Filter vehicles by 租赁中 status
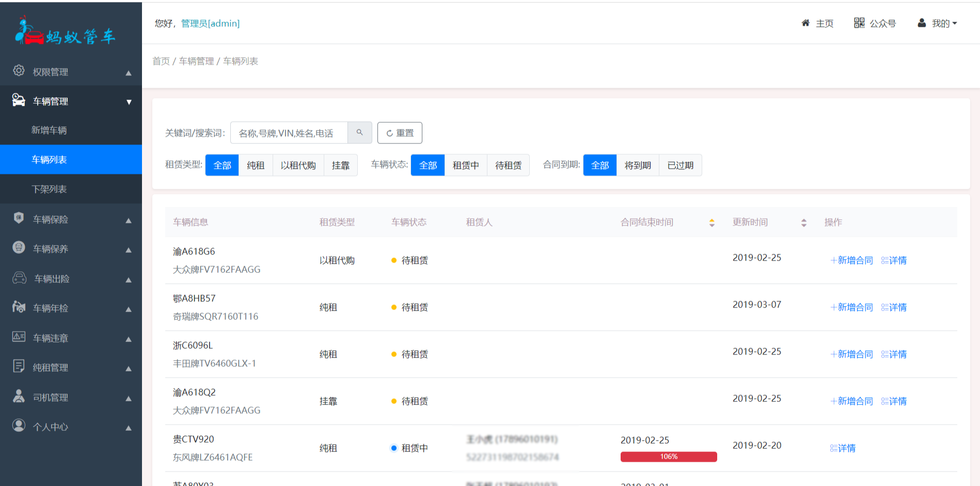This screenshot has height=486, width=980. pyautogui.click(x=466, y=165)
